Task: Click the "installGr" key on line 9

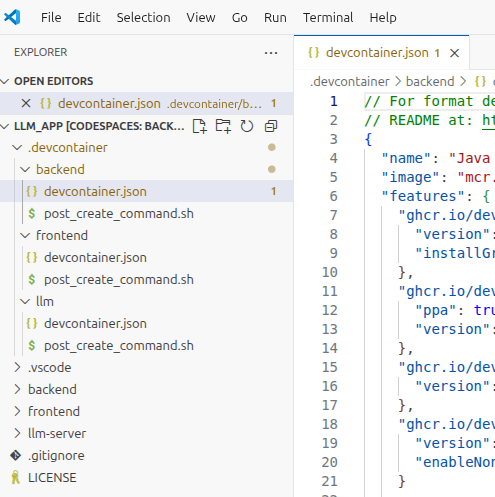Action: point(455,253)
